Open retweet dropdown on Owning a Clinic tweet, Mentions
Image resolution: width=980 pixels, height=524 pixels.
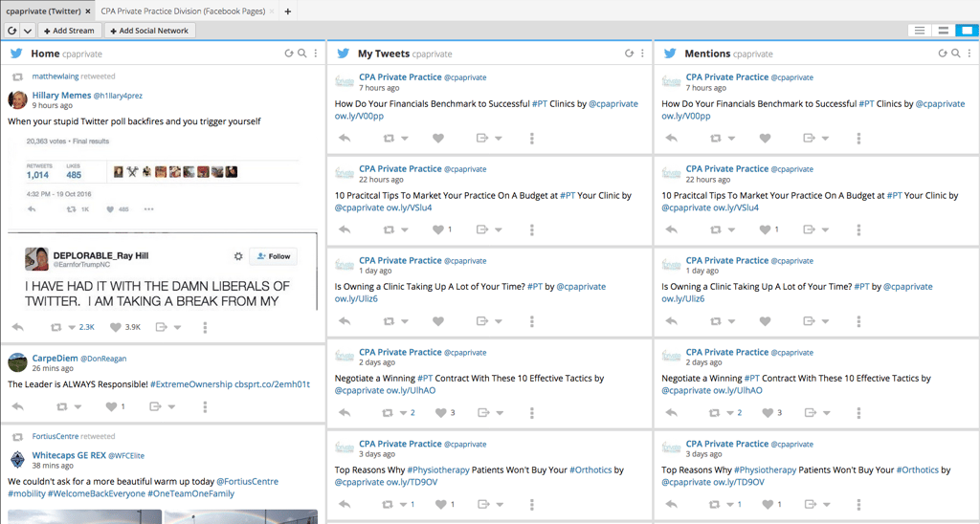730,321
